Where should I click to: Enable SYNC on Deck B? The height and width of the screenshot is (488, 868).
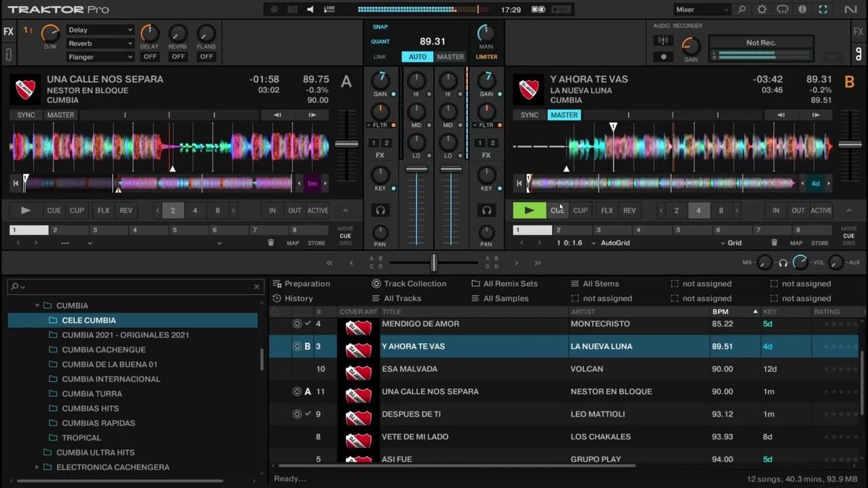pos(530,115)
